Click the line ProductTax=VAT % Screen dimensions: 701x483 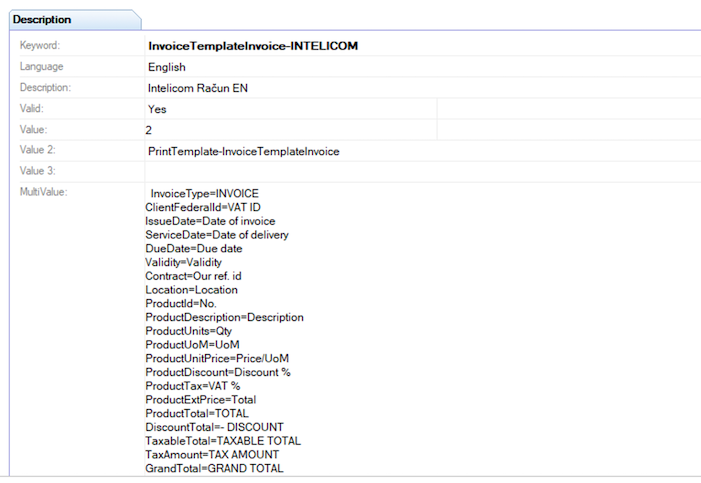(193, 386)
